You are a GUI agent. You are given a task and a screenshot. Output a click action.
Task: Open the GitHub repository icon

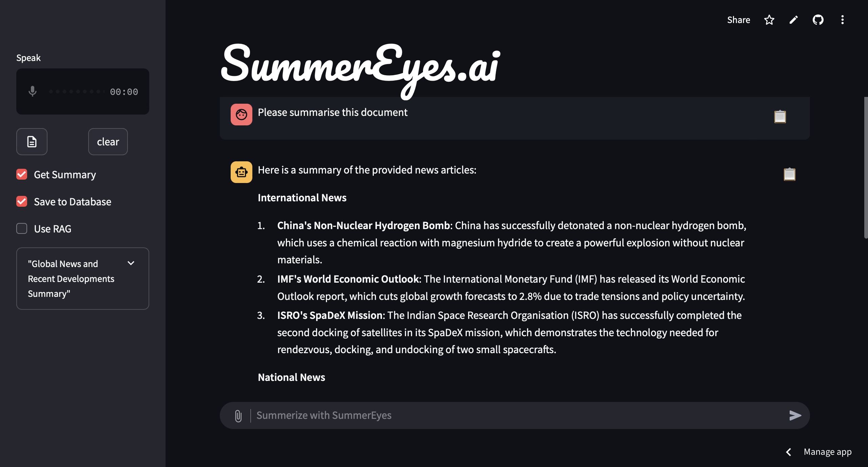click(x=818, y=20)
